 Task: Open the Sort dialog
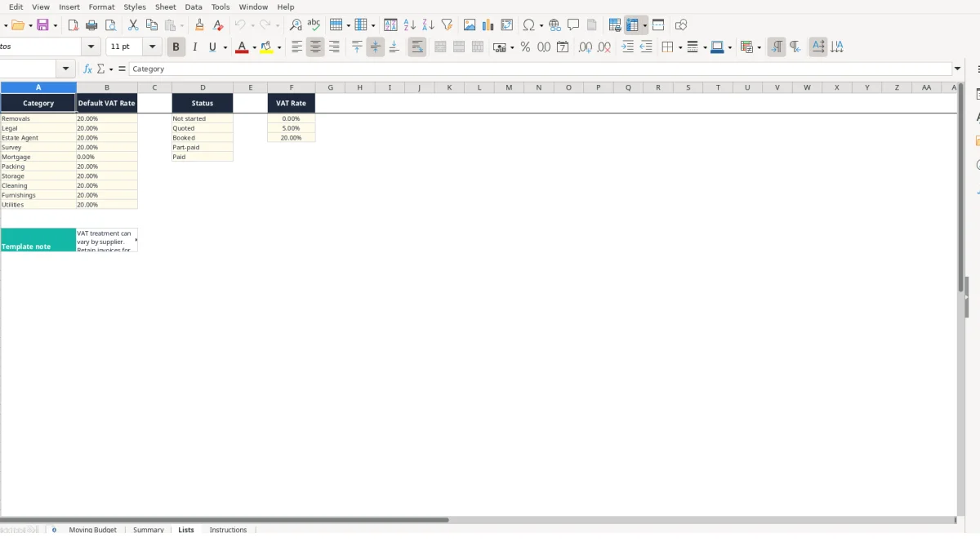390,25
